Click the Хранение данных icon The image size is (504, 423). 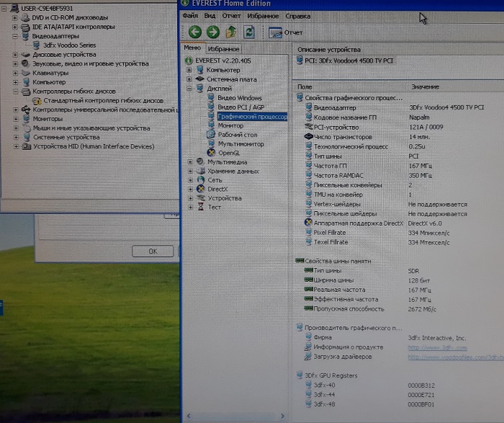click(201, 171)
